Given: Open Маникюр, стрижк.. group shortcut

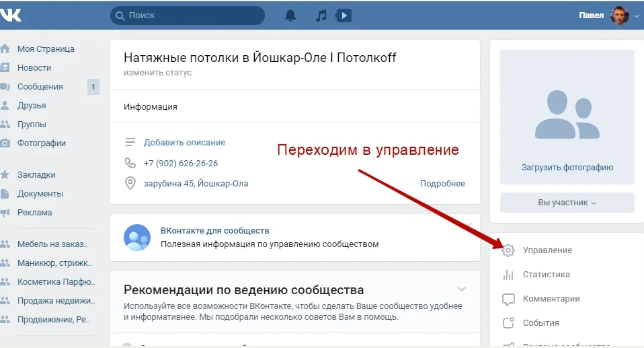Looking at the screenshot, I should [54, 263].
